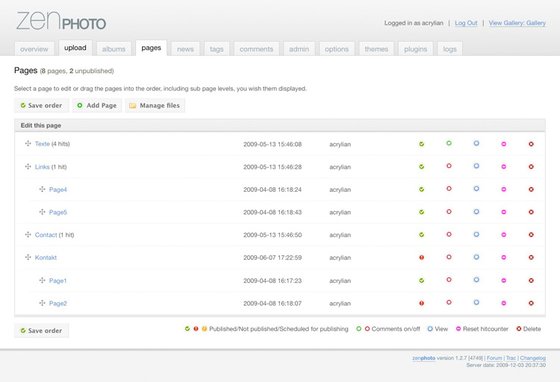Open the Kontakt page link

click(x=46, y=257)
